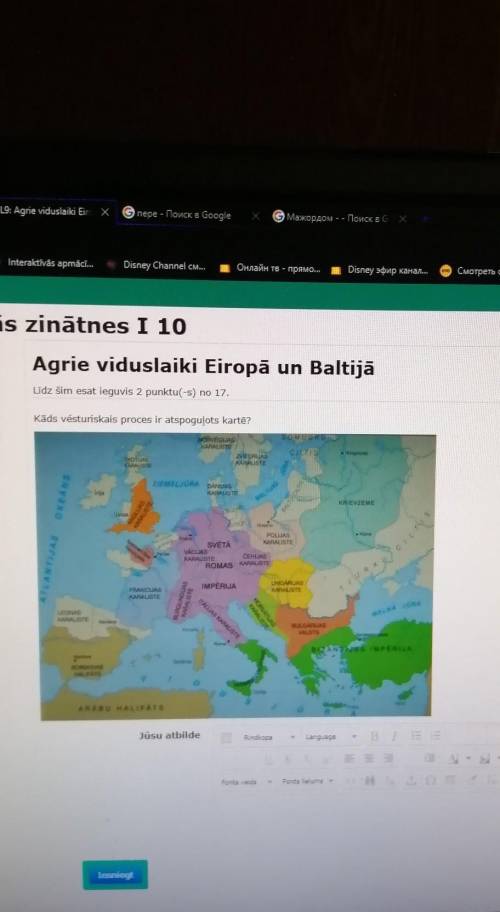Viewport: 500px width, 912px height.
Task: Open the Interaktīvās apmācī... bookmark
Action: click(49, 263)
